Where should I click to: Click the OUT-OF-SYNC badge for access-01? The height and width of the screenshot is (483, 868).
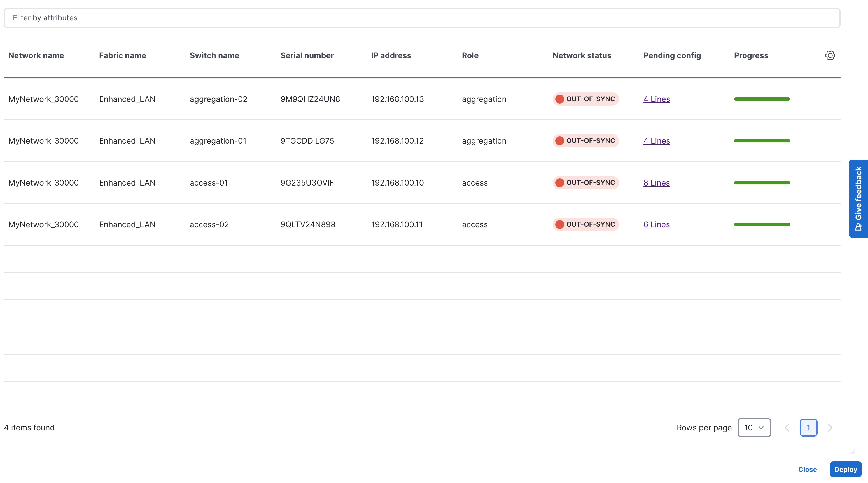(585, 182)
